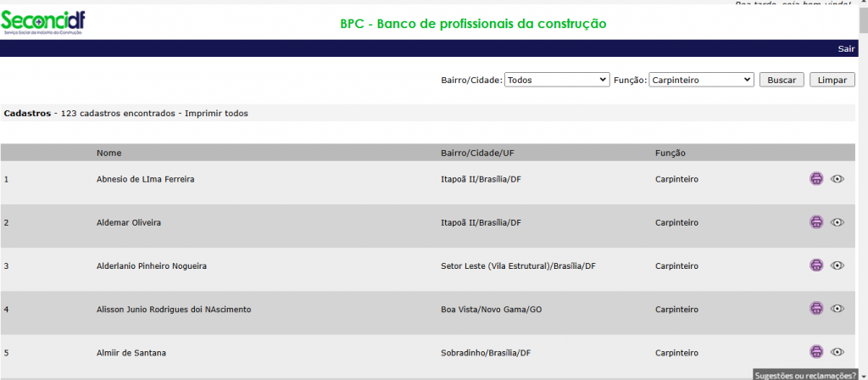View details of Alderlanio Pinheiro Nogueira
This screenshot has width=868, height=380.
click(837, 265)
